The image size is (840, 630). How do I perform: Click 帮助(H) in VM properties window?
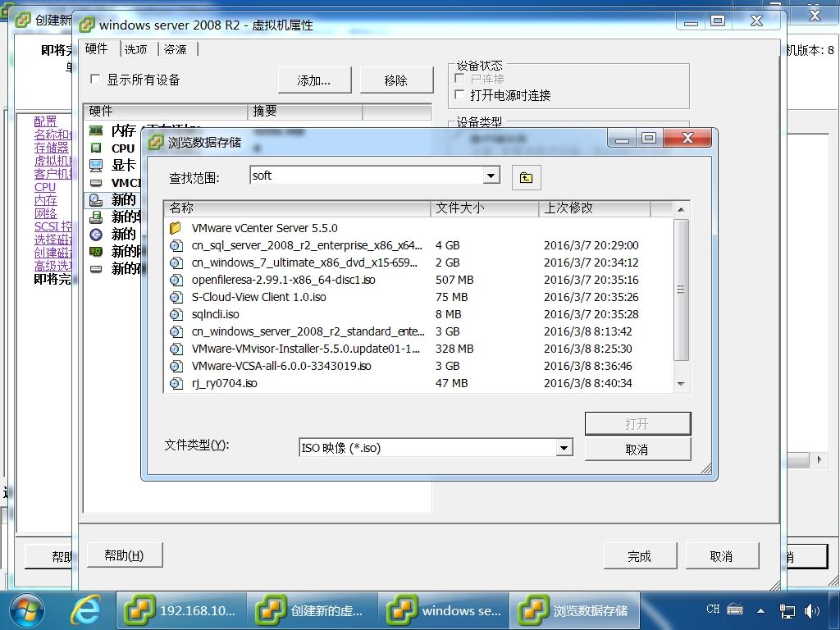coord(125,555)
